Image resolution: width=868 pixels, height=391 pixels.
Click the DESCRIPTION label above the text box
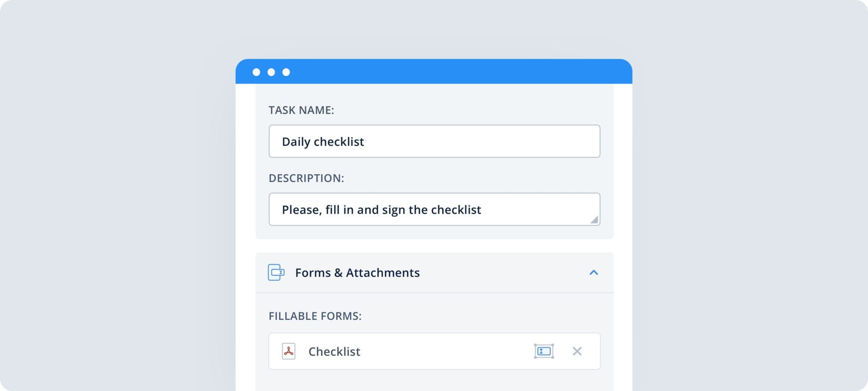[x=306, y=178]
